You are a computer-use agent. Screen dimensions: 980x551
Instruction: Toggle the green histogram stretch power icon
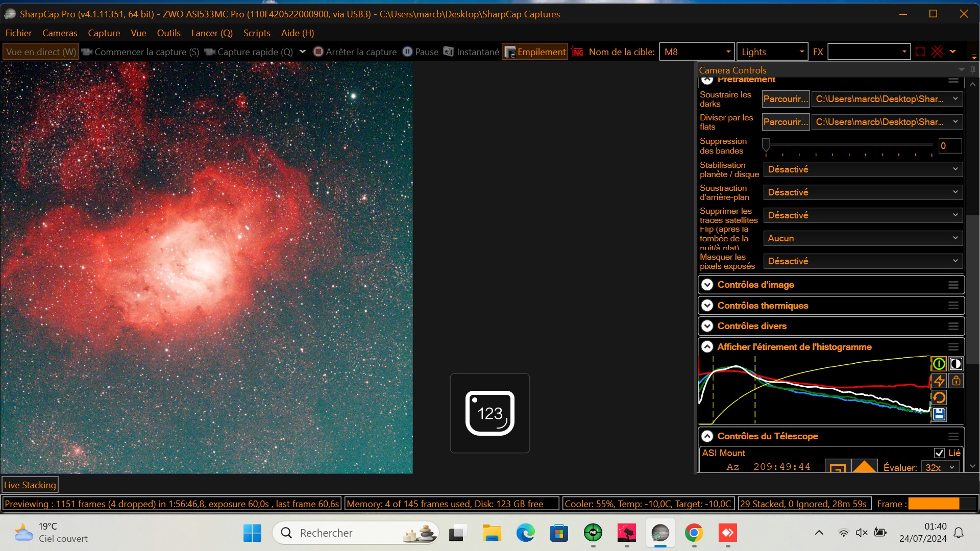click(x=939, y=364)
